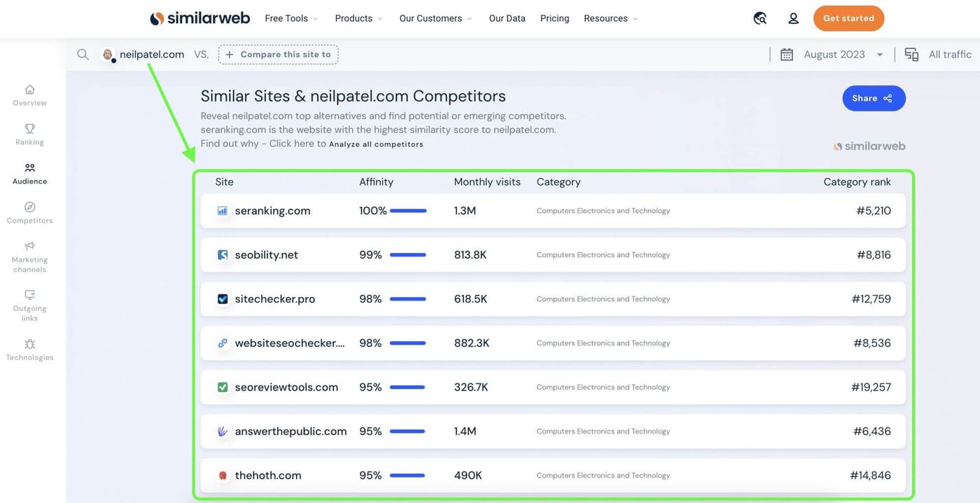Select the #6,436 category rank value
Screen dimensions: 980x503
[872, 432]
